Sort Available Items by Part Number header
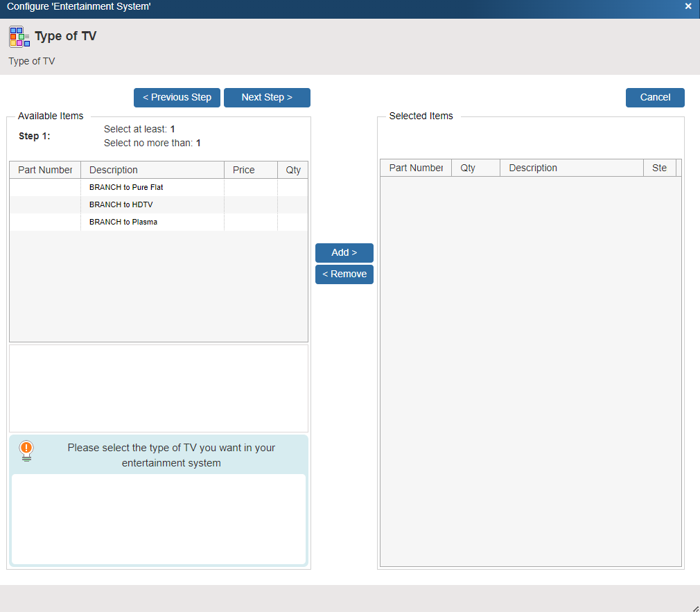 point(45,170)
